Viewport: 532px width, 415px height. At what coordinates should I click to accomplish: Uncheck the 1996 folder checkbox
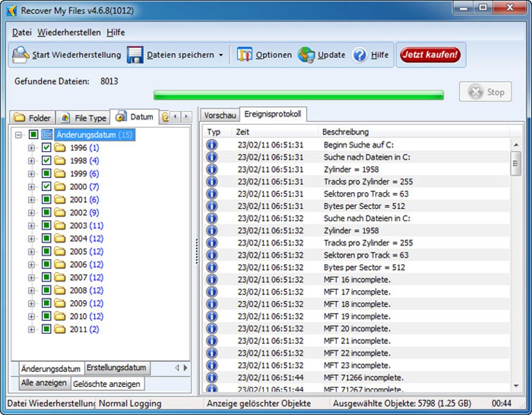coord(46,148)
